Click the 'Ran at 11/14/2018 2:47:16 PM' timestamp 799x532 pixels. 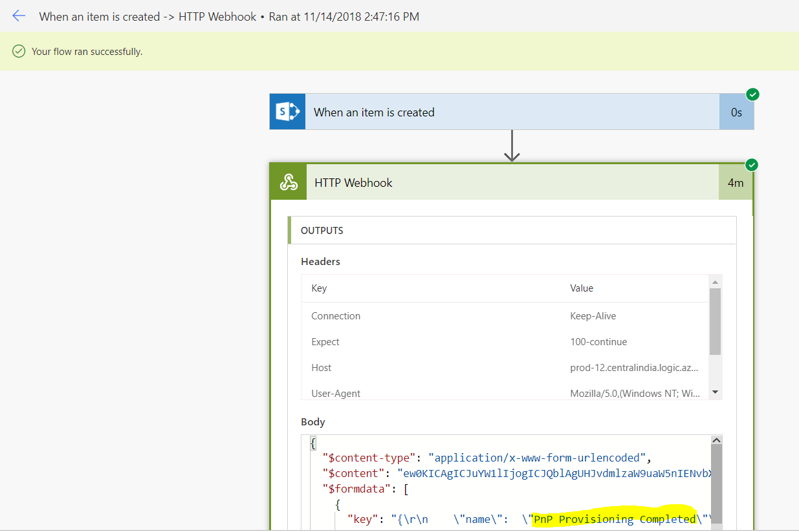coord(344,17)
